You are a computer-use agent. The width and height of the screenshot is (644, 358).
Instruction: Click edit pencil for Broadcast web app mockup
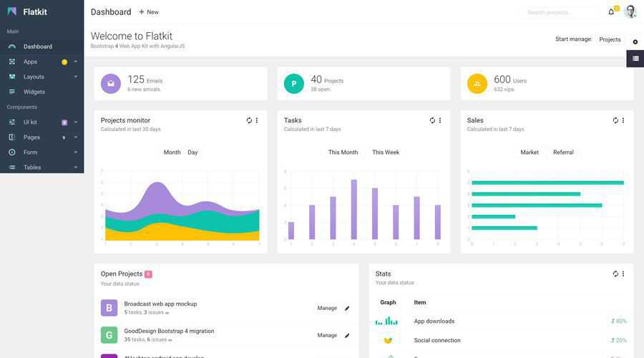[x=347, y=308]
